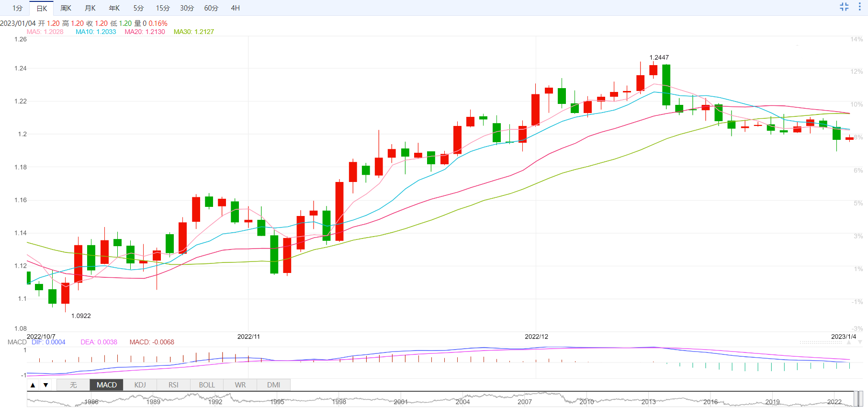The width and height of the screenshot is (868, 420).
Task: Switch indicator to BOLL
Action: pos(207,385)
